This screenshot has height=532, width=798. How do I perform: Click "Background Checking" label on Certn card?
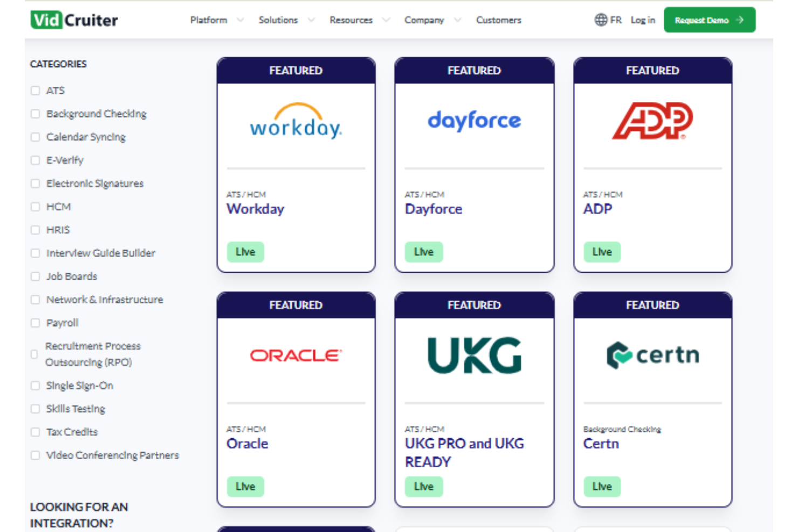click(622, 429)
